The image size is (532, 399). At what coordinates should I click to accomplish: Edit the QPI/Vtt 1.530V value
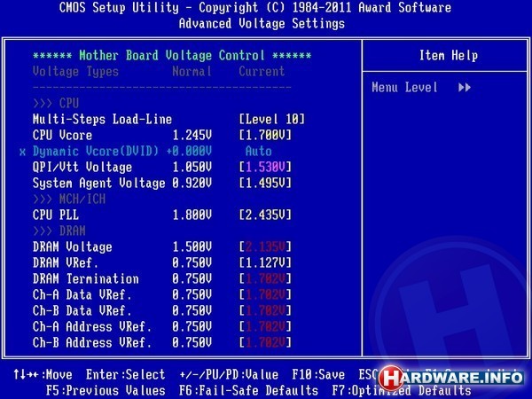point(265,168)
